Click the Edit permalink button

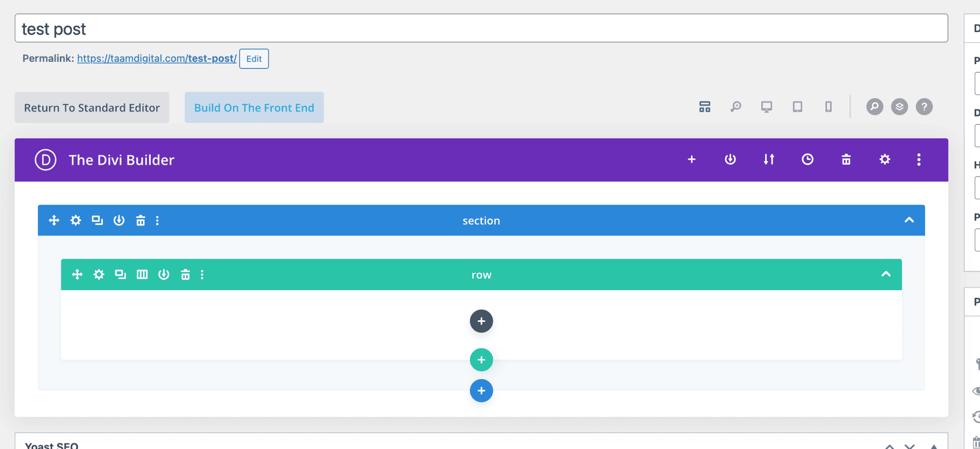point(254,59)
